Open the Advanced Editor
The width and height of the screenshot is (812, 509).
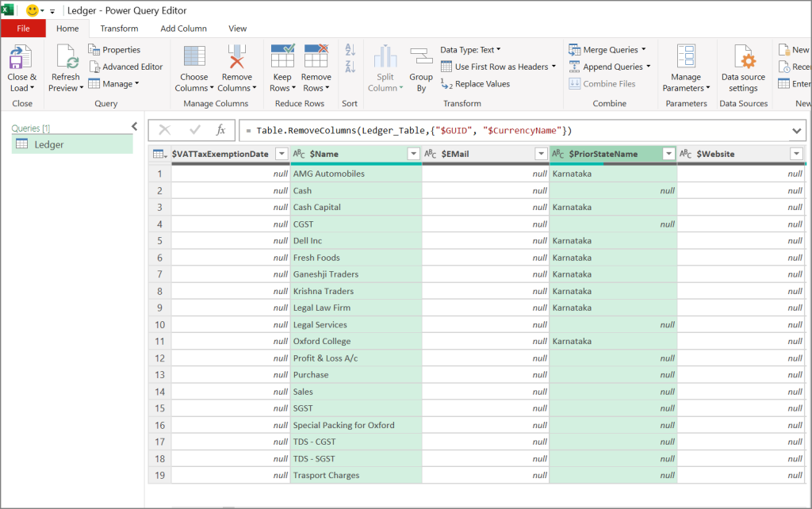click(127, 67)
